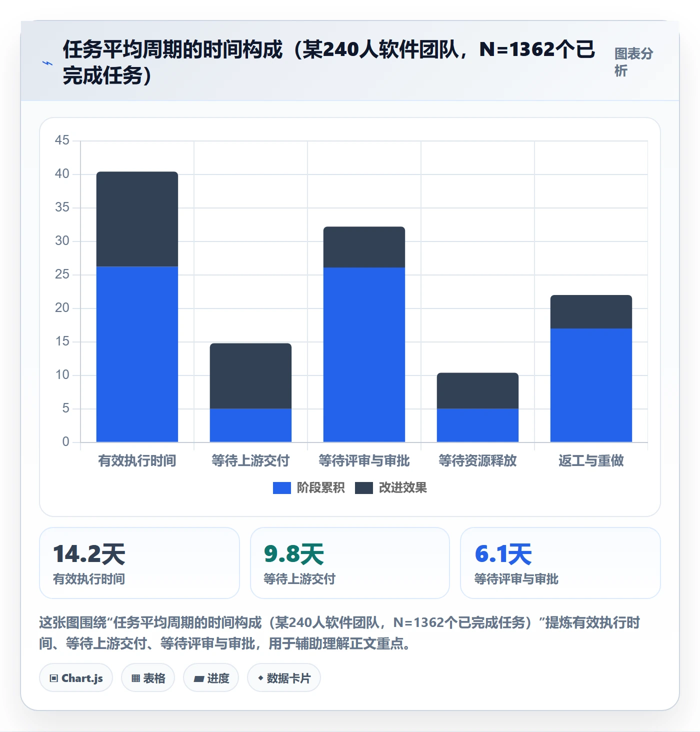Select the Chart.js tag chip
Viewport: 700px width, 732px height.
pyautogui.click(x=76, y=678)
